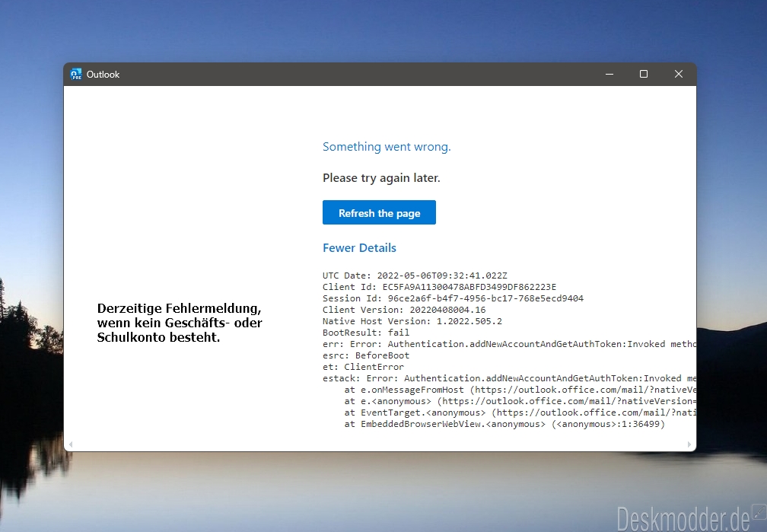Collapse error info via Fewer Details link
767x532 pixels.
359,248
